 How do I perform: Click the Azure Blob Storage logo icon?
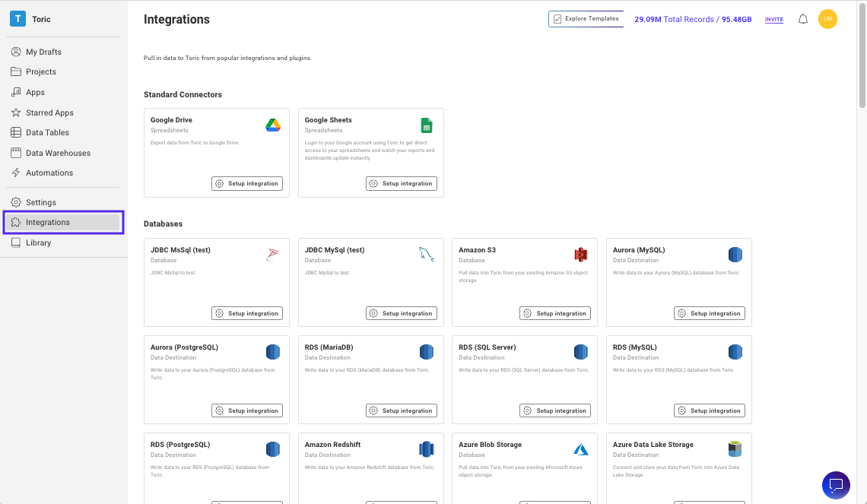coord(580,449)
